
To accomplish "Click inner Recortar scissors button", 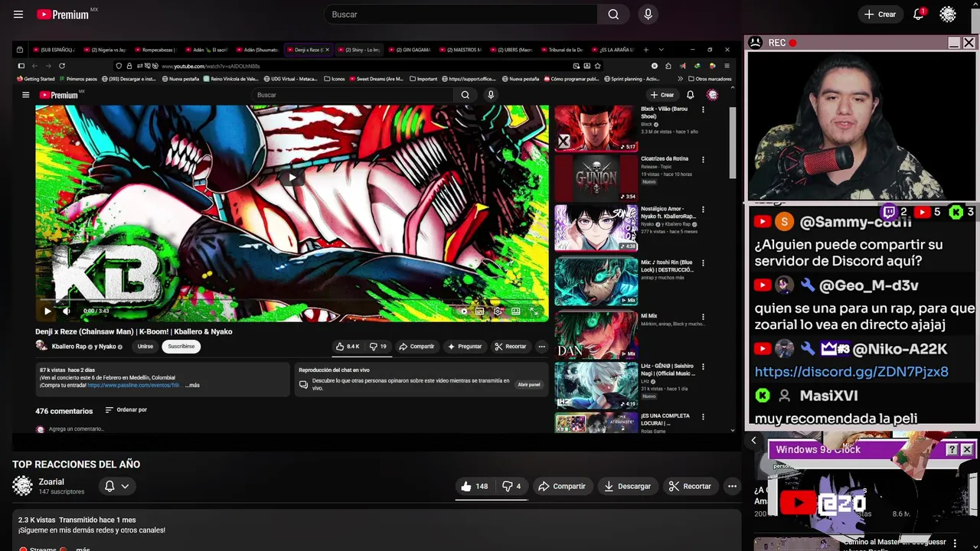I will click(511, 347).
